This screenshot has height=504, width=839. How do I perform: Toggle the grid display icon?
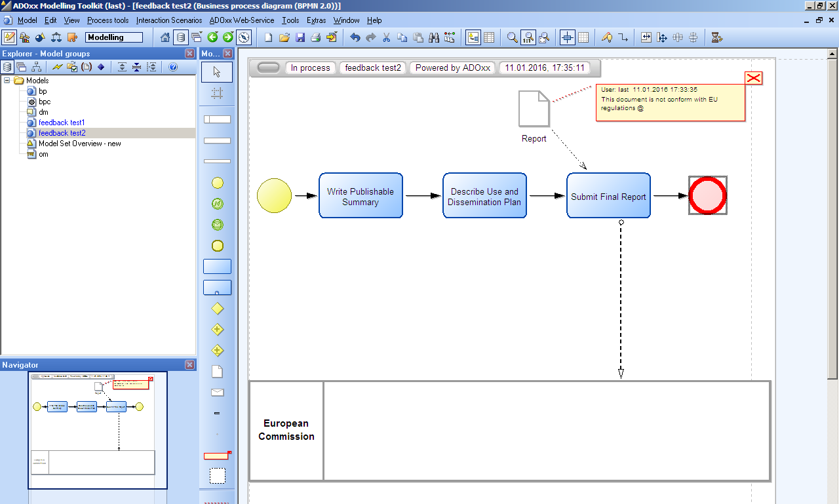[x=583, y=37]
